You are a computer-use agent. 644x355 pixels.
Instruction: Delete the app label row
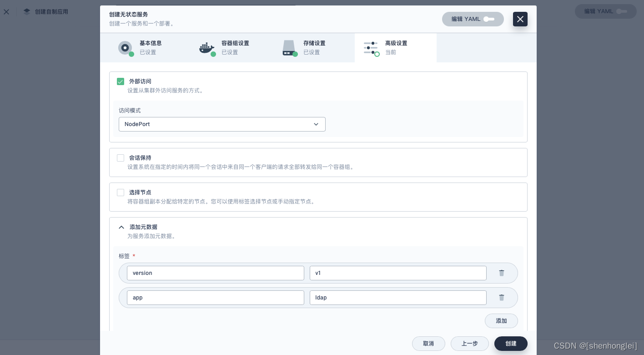pos(502,298)
